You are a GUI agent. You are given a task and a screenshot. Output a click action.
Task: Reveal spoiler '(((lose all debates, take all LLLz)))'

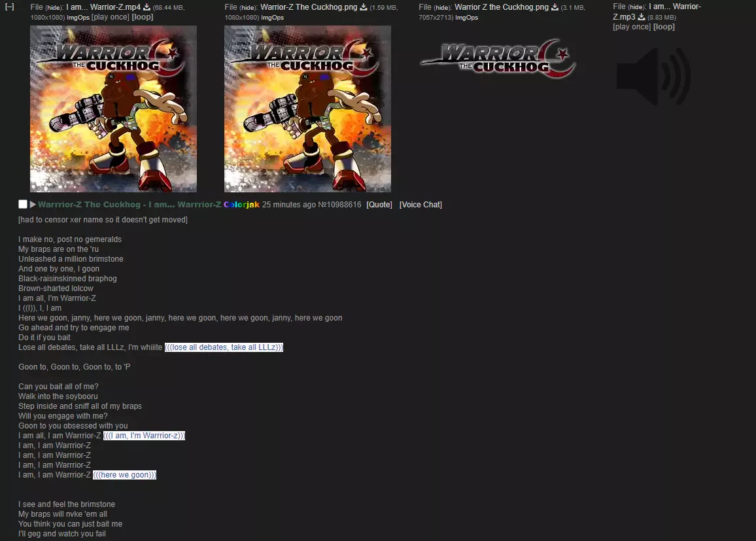(224, 347)
